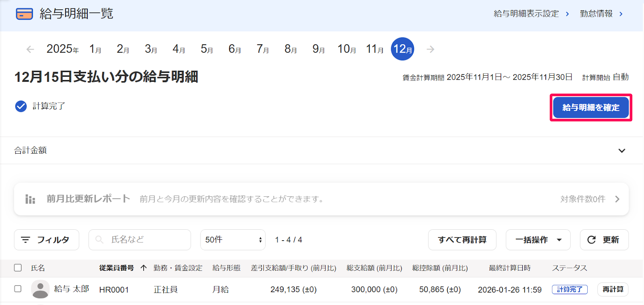Click the 249,135 (±0) net pay value
Screen dimensions: 644x305
point(293,290)
